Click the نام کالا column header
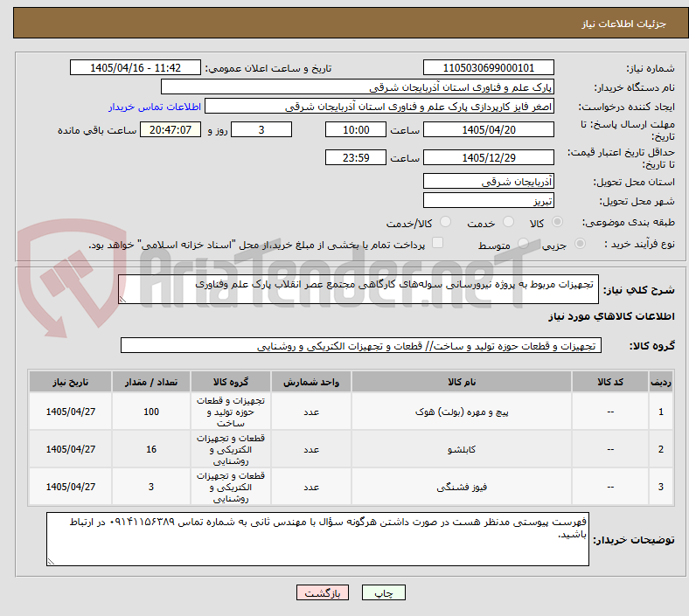The height and width of the screenshot is (616, 689). (x=462, y=382)
